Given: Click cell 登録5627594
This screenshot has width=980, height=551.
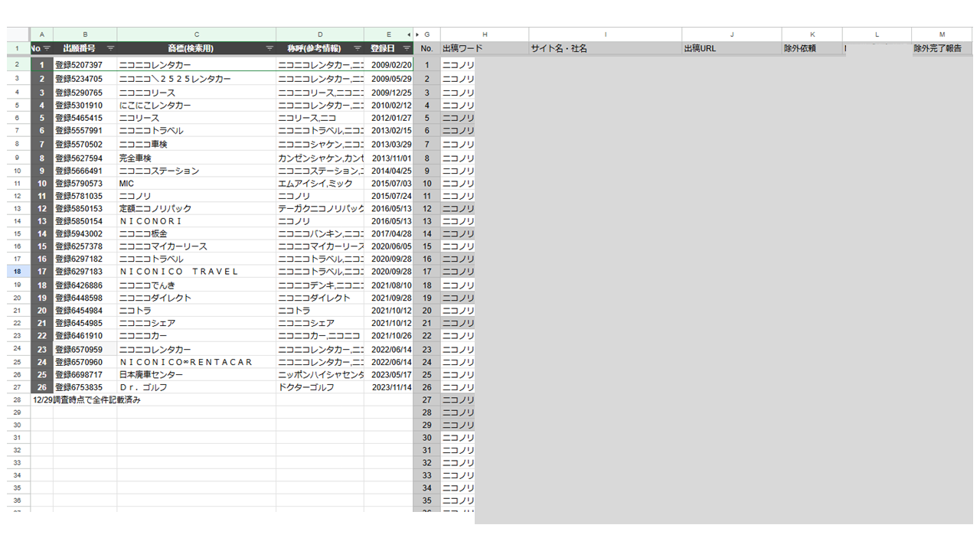Looking at the screenshot, I should pos(85,158).
